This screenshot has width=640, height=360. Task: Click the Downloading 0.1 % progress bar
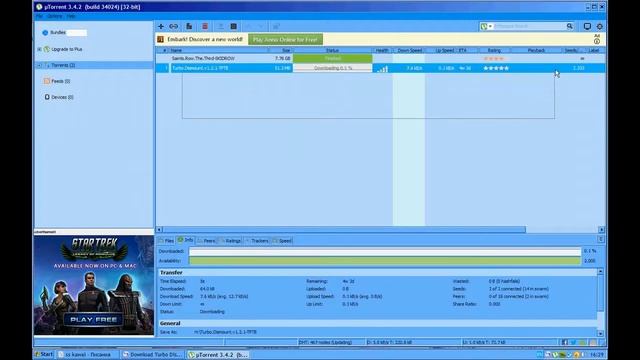click(332, 68)
